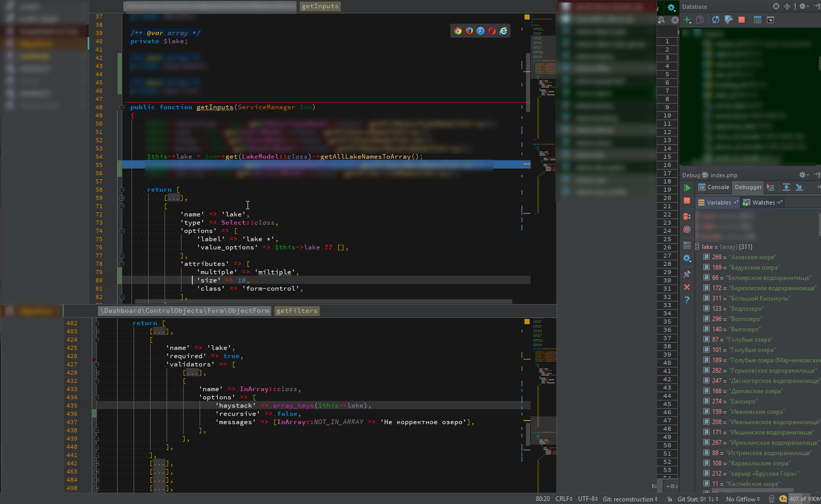
Task: Click the step into debug icon
Action: coord(799,187)
